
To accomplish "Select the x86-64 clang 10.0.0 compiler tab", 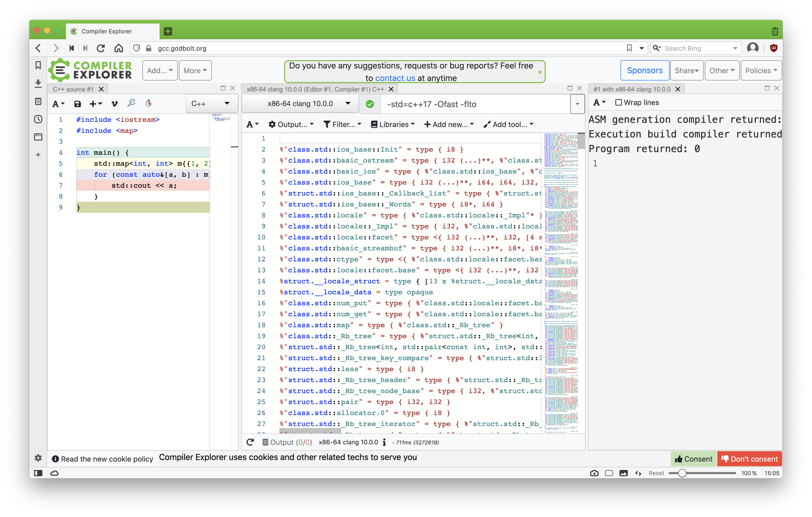I will click(315, 89).
